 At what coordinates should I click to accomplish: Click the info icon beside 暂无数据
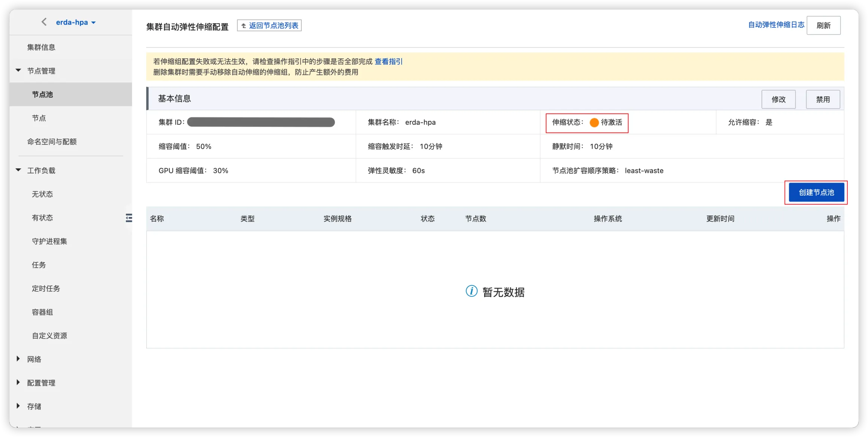point(471,291)
